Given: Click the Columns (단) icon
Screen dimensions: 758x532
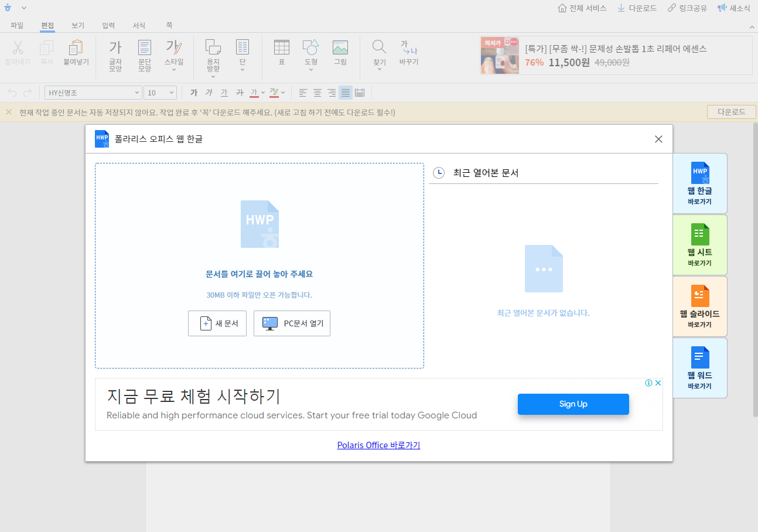Looking at the screenshot, I should point(242,47).
